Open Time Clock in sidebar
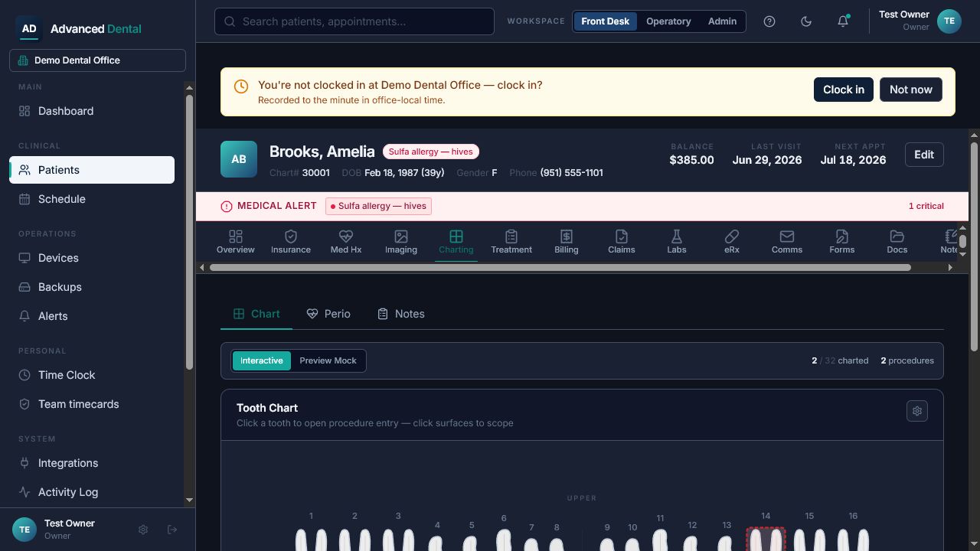Viewport: 980px width, 551px height. [x=92, y=375]
